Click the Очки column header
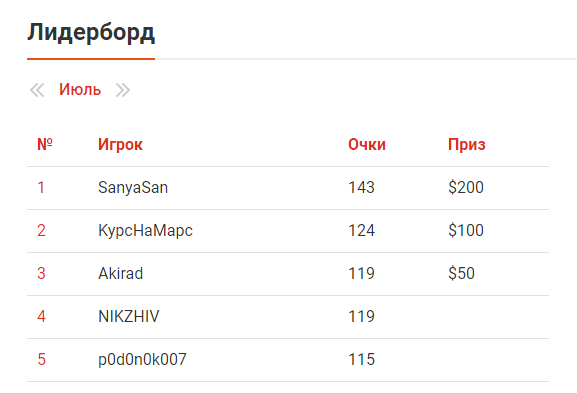 click(367, 144)
